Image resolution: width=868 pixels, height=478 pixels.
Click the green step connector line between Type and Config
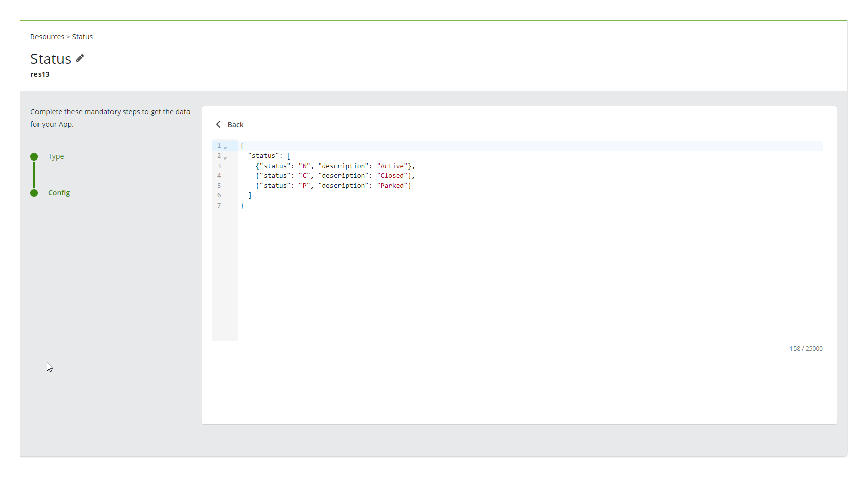[x=34, y=175]
